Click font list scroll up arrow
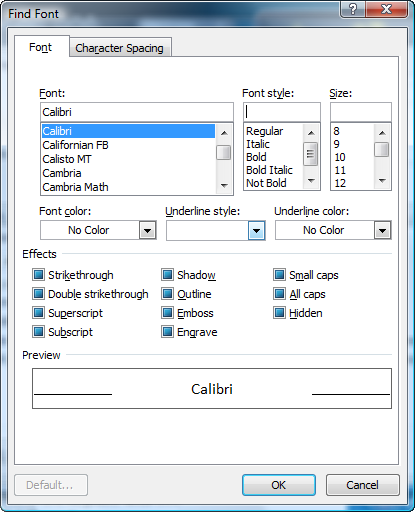This screenshot has width=415, height=512. coord(224,133)
